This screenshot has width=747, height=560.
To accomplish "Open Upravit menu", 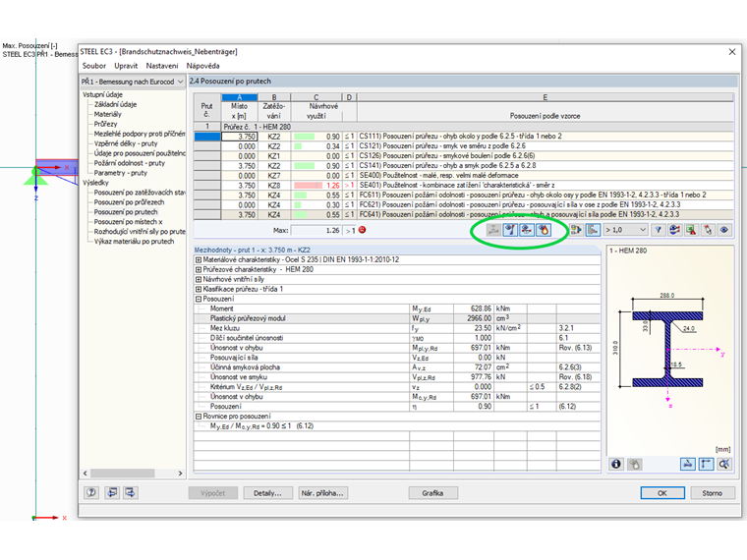I will 126,66.
